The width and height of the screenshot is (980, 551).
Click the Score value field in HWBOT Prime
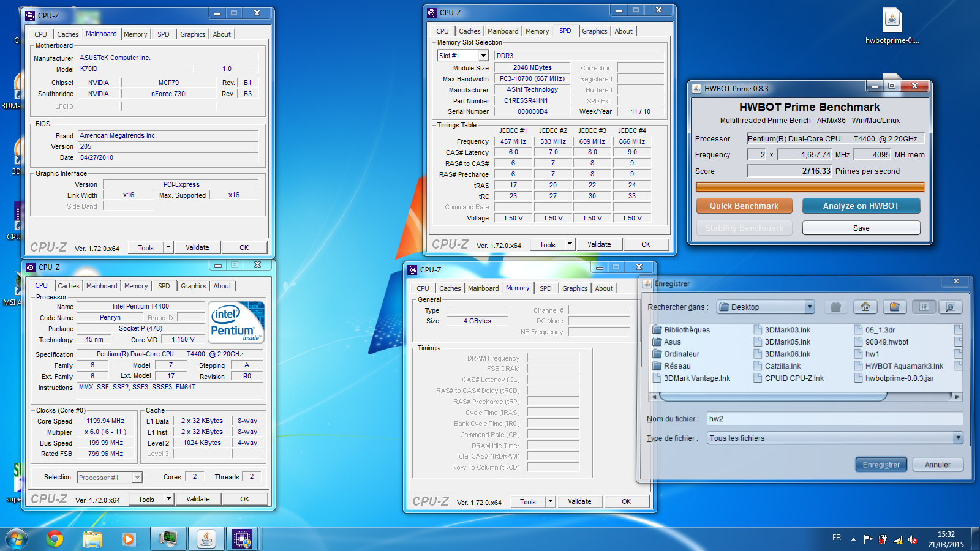tap(790, 171)
